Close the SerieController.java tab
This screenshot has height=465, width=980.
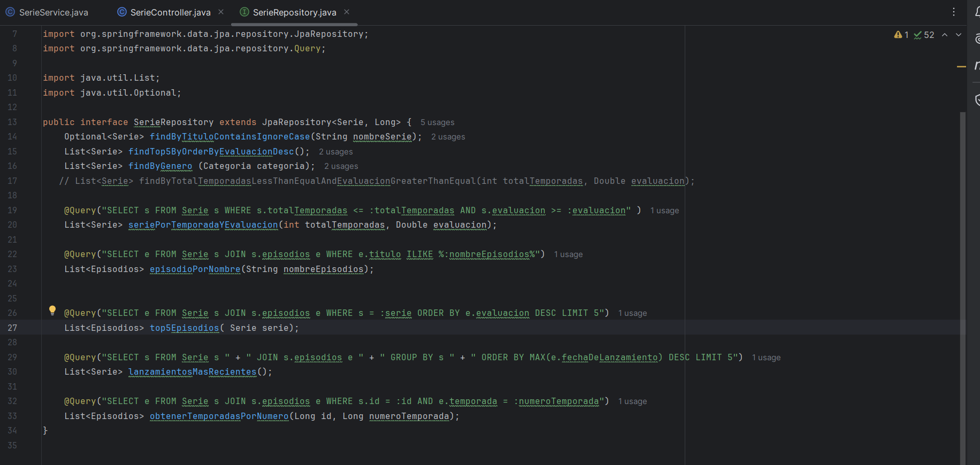pos(221,12)
